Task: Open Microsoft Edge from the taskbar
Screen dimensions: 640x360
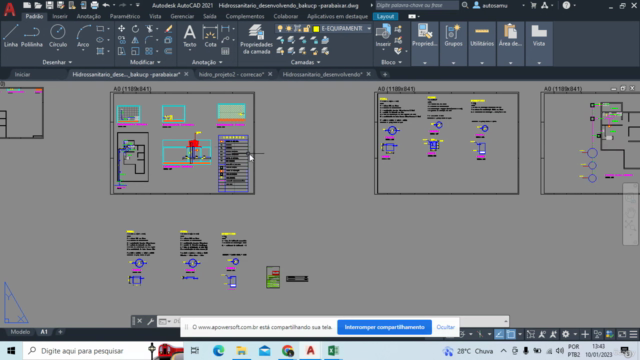Action: coord(218,351)
